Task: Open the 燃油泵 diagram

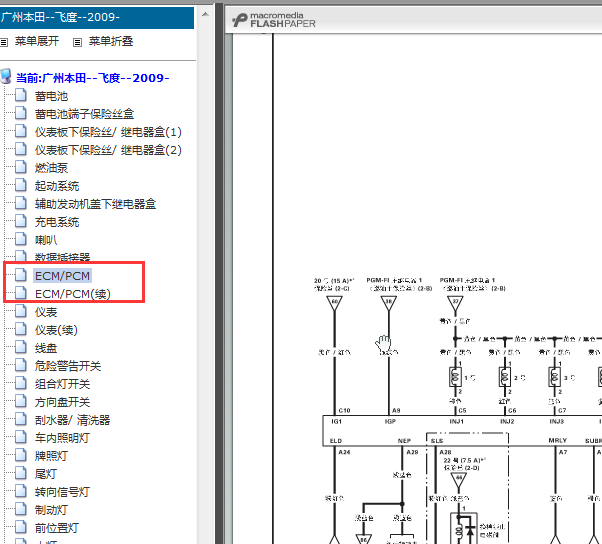Action: [51, 168]
